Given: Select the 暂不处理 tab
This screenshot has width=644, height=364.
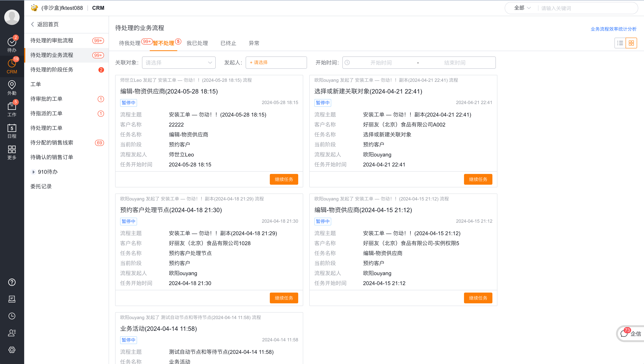Looking at the screenshot, I should tap(163, 43).
